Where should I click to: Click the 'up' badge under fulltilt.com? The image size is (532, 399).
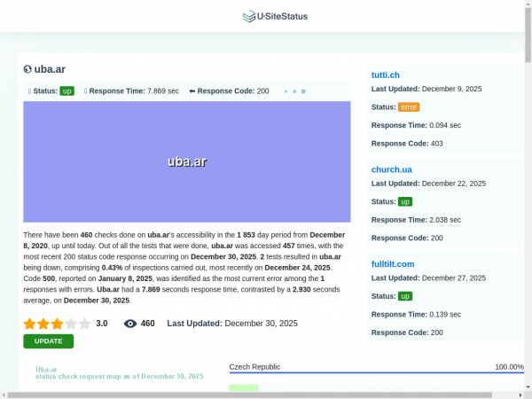(x=405, y=296)
